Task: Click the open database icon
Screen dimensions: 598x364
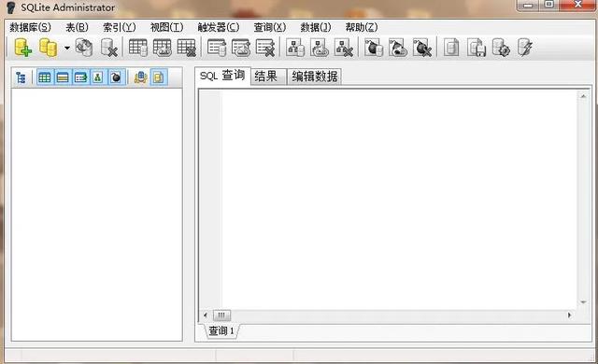Action: pyautogui.click(x=49, y=48)
